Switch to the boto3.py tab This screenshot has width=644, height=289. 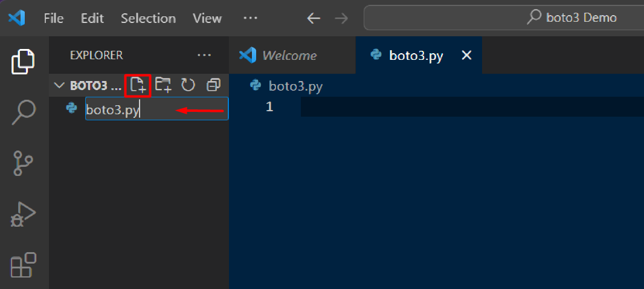[419, 55]
